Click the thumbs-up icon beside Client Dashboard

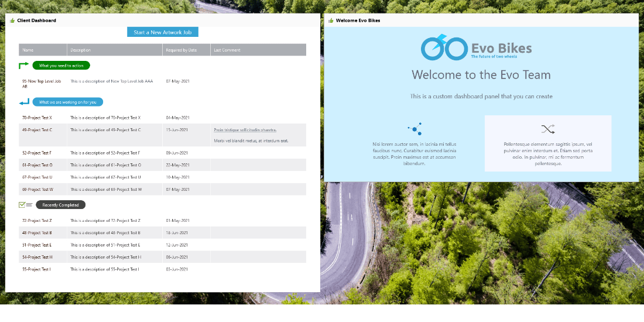(x=12, y=20)
